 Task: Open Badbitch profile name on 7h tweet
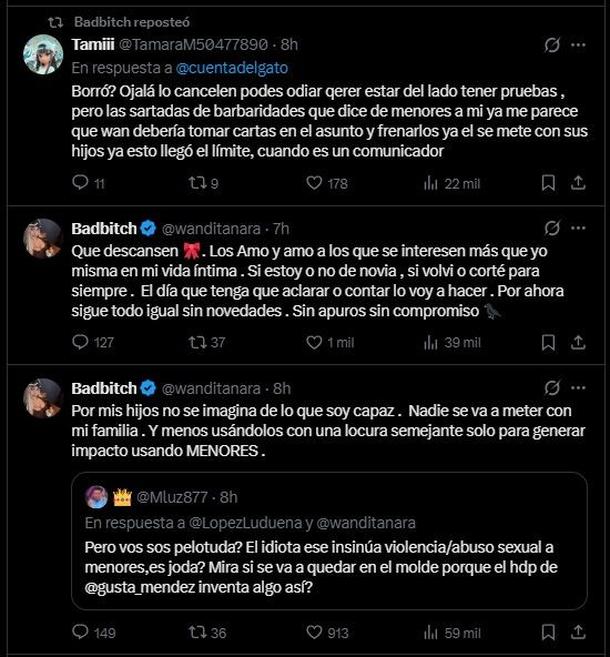(103, 228)
